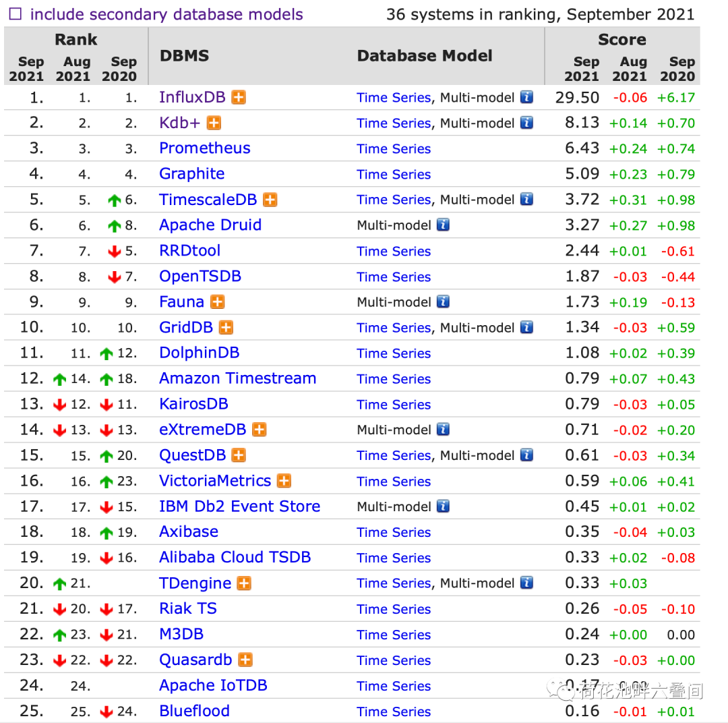This screenshot has width=728, height=723.
Task: Open the InfluxDB link
Action: [192, 97]
